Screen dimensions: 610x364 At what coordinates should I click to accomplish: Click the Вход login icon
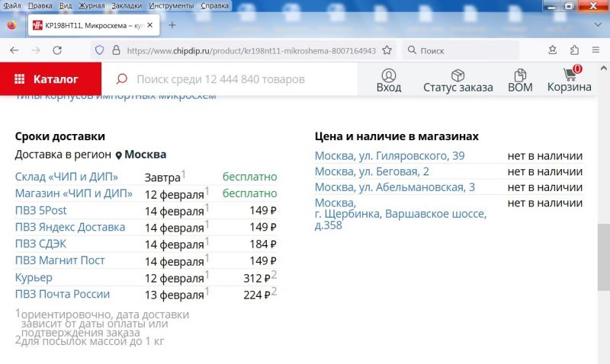(x=389, y=75)
